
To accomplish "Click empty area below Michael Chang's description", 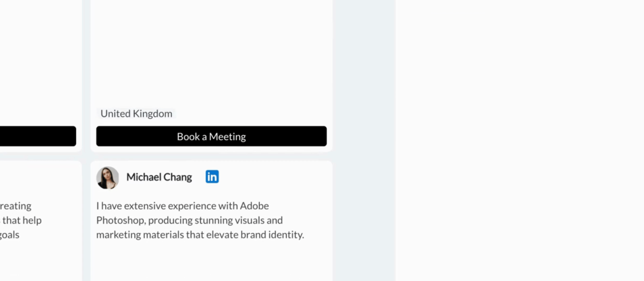I will click(211, 263).
